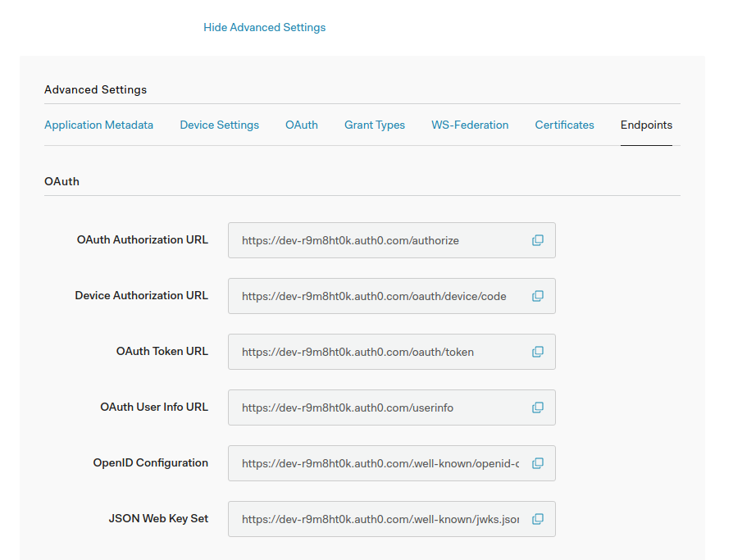Copy the OAuth Token URL

538,352
